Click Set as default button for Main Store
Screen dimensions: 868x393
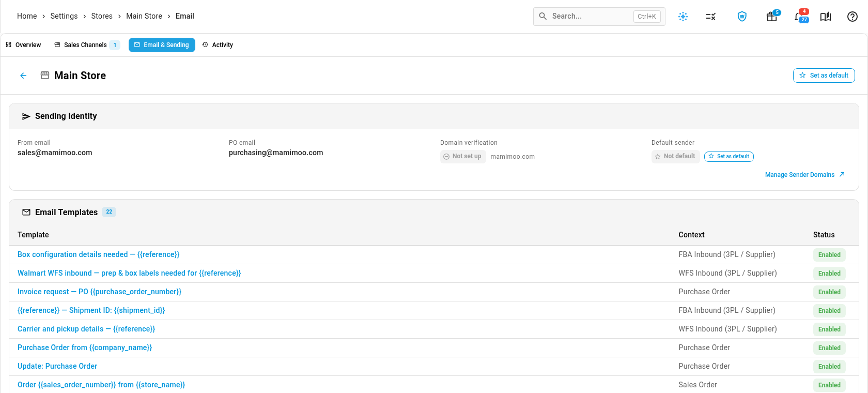coord(824,75)
